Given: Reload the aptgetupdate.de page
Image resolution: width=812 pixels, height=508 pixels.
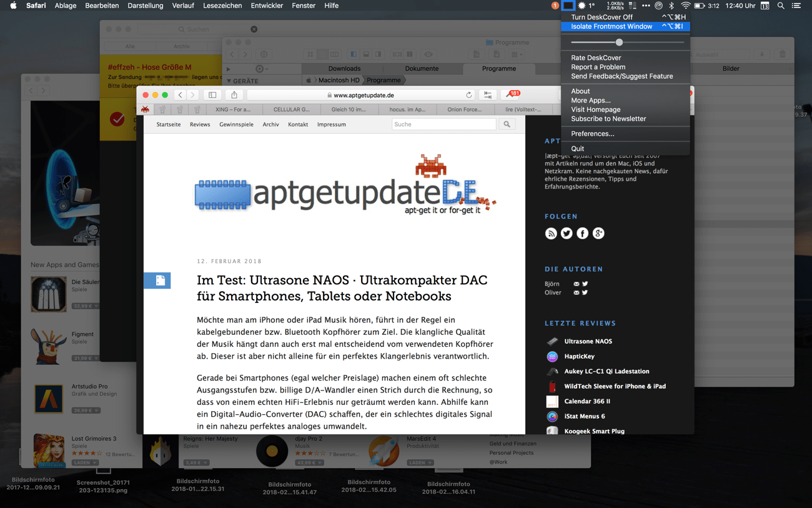Looking at the screenshot, I should pyautogui.click(x=469, y=95).
